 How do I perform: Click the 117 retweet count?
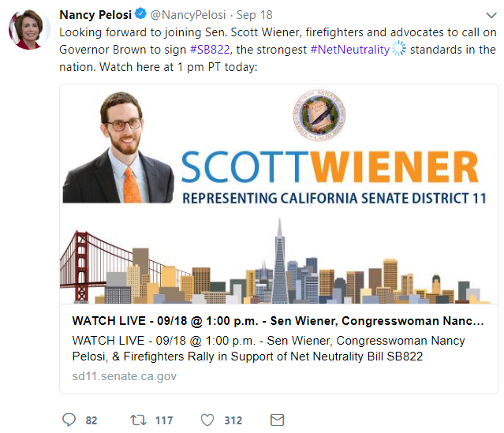pyautogui.click(x=164, y=420)
